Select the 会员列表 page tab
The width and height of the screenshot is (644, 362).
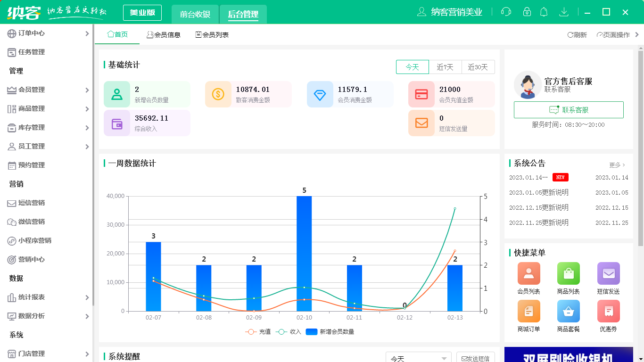212,34
